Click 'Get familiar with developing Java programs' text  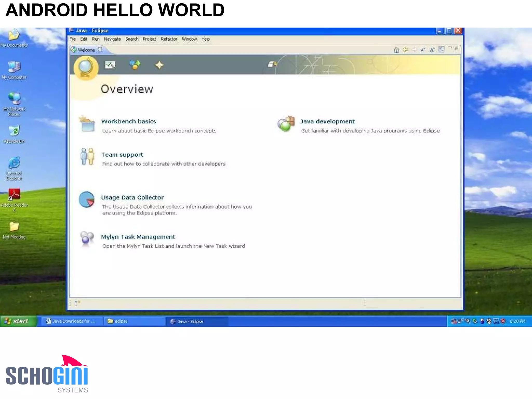click(370, 131)
